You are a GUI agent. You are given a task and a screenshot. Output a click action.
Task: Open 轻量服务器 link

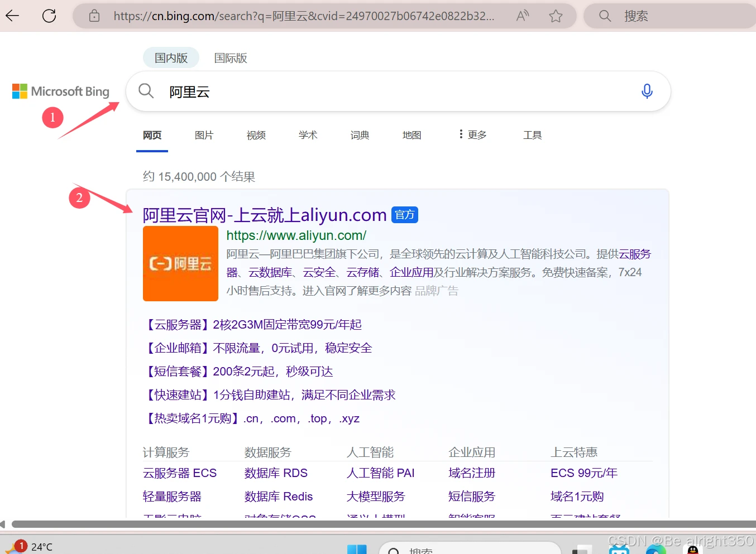coord(172,497)
